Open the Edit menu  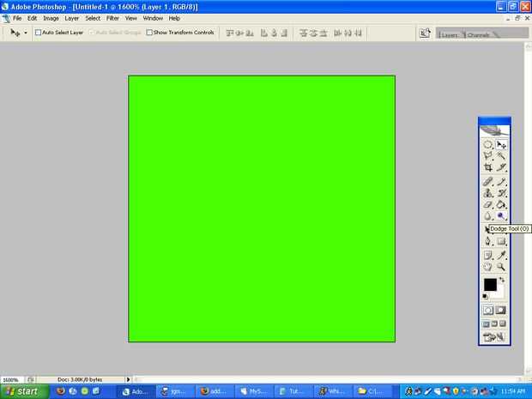point(33,18)
